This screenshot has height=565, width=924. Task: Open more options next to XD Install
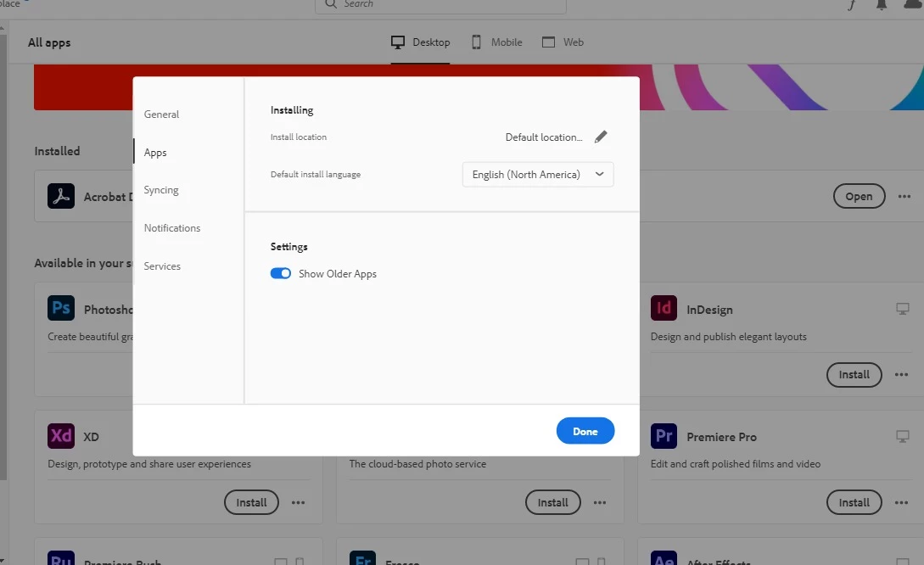[x=298, y=502]
